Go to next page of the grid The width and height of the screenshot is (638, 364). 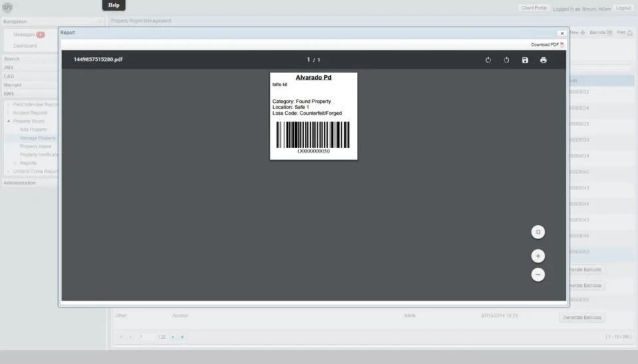173,337
